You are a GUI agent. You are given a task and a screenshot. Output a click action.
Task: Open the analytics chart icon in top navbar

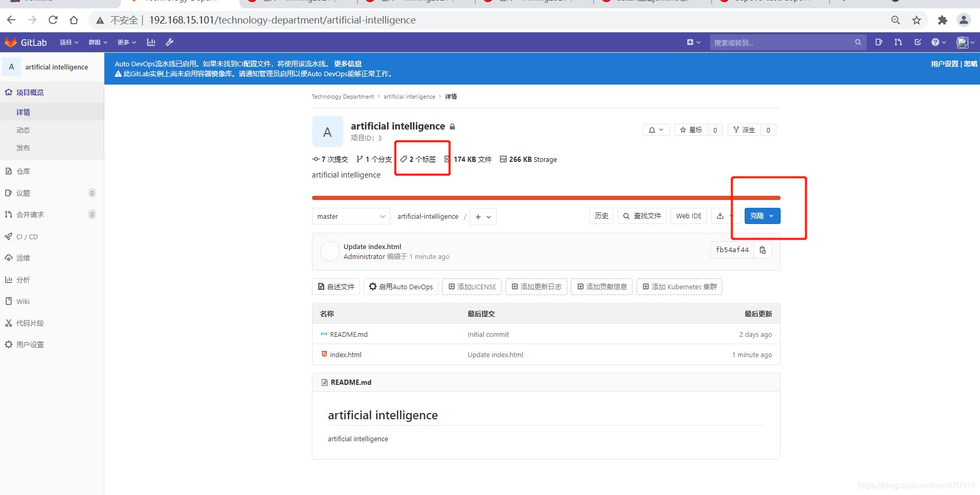(151, 42)
